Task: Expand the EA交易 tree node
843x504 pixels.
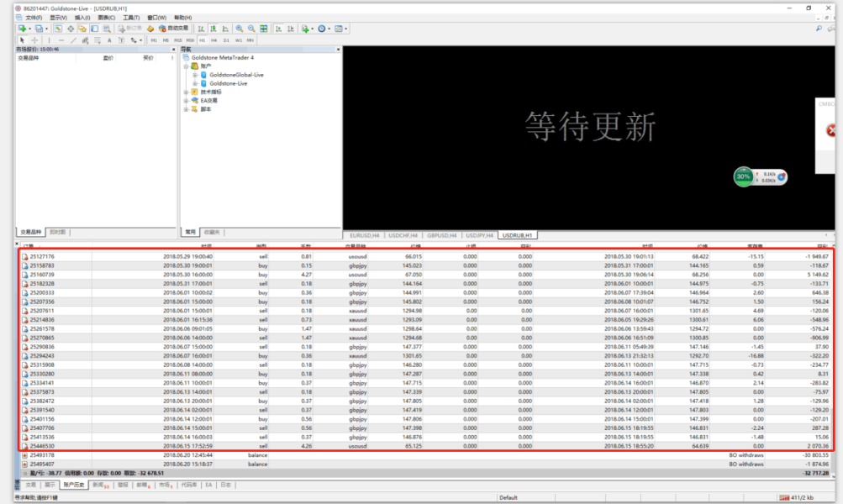Action: pos(186,100)
